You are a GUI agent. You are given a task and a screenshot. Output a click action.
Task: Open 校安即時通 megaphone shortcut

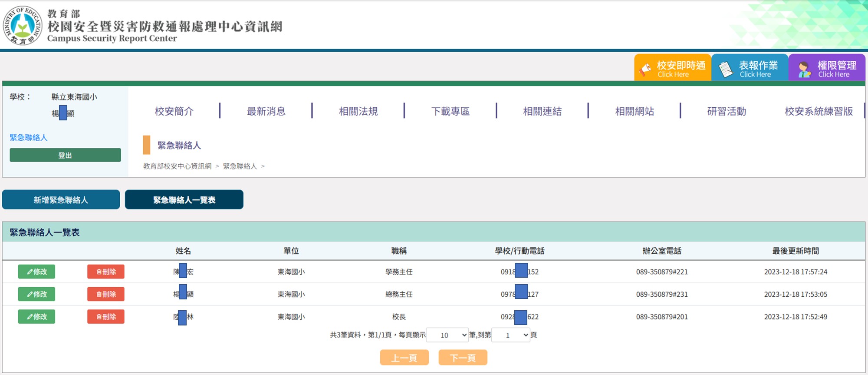[x=672, y=68]
